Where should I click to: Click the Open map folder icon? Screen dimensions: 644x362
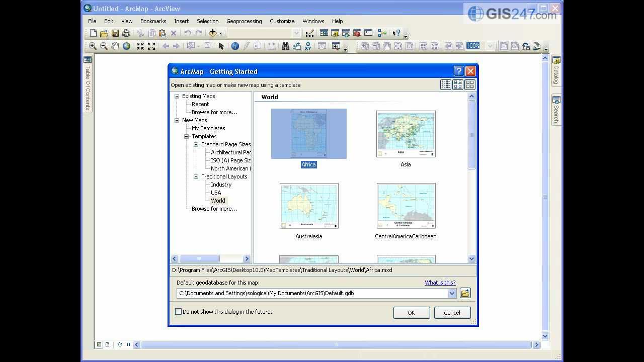[104, 33]
